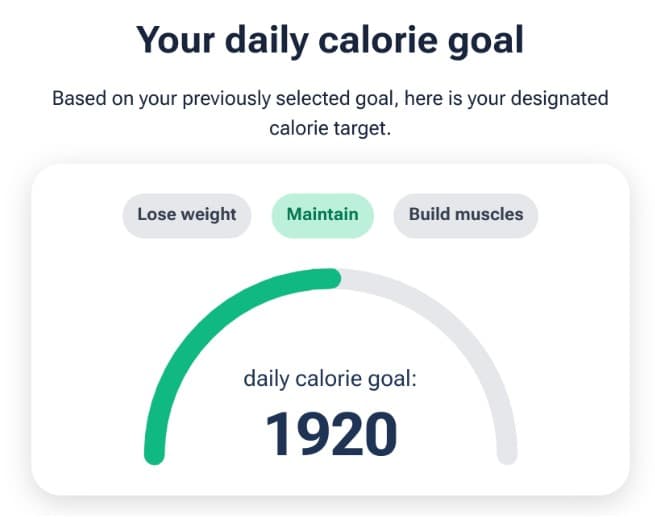Select the Lose weight goal
This screenshot has height=517, width=655.
point(187,214)
